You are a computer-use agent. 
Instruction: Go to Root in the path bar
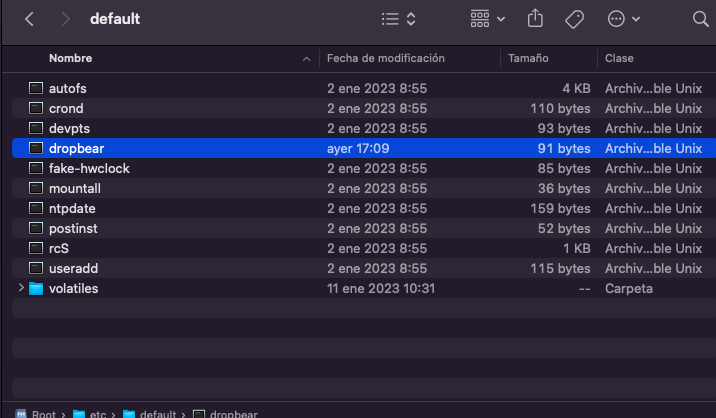(42, 413)
